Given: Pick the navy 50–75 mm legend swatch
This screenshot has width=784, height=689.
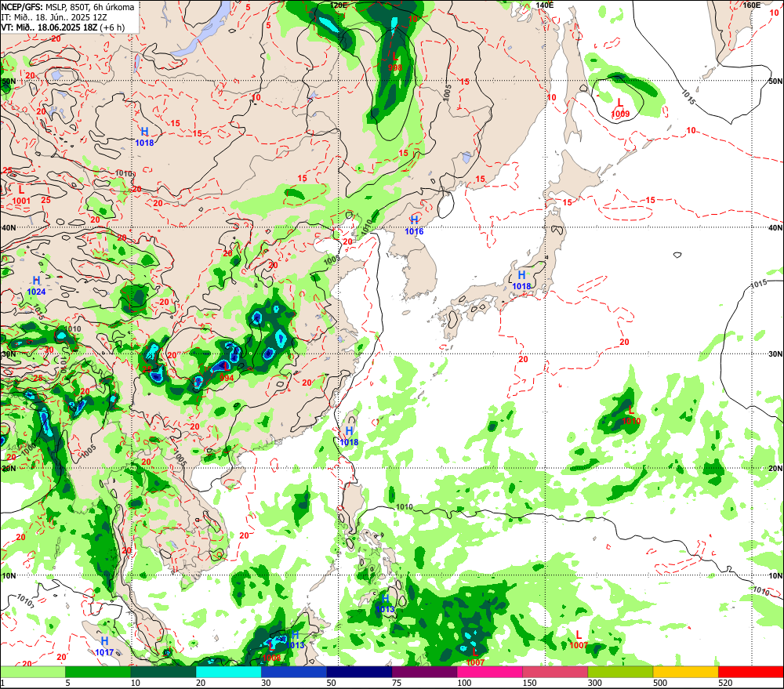Looking at the screenshot, I should (x=360, y=672).
